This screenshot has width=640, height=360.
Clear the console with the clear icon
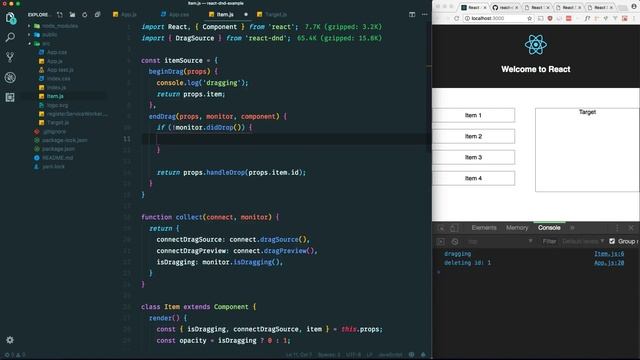[455, 242]
